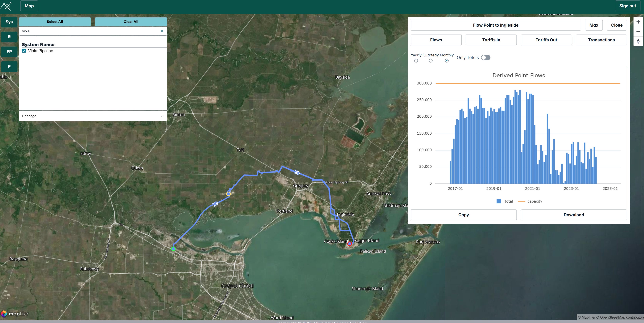The width and height of the screenshot is (644, 323).
Task: Select the Yearly radio button
Action: pos(416,61)
